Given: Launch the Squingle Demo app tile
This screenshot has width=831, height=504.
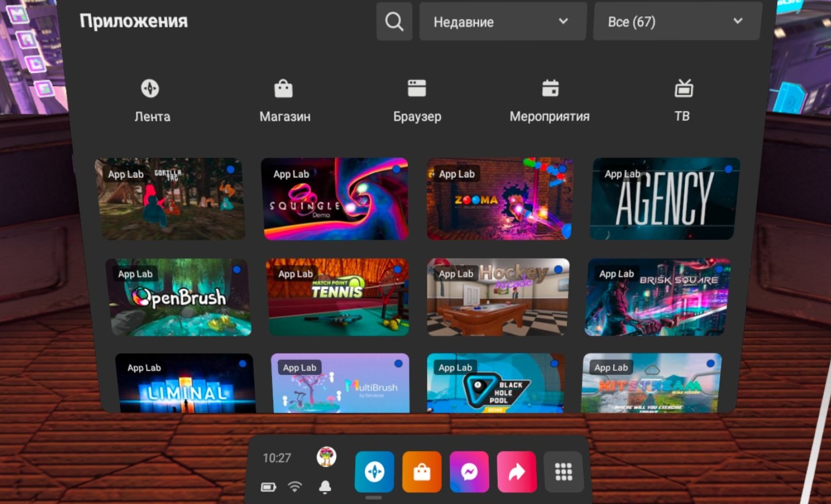Looking at the screenshot, I should point(335,199).
